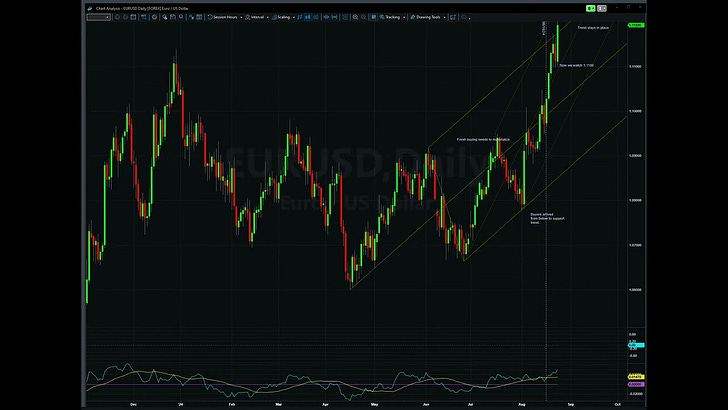Click the second circular toolbar icon after symbol box
The width and height of the screenshot is (728, 410).
[125, 17]
